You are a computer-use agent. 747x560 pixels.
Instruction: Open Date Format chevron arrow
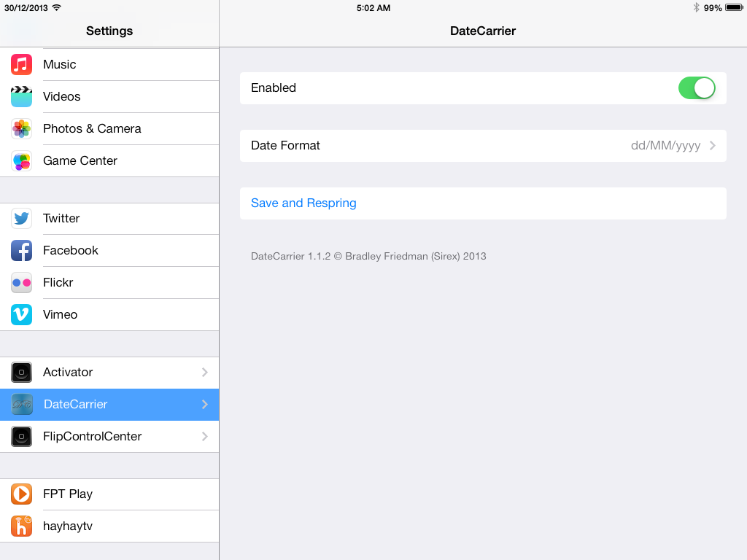[x=713, y=146]
